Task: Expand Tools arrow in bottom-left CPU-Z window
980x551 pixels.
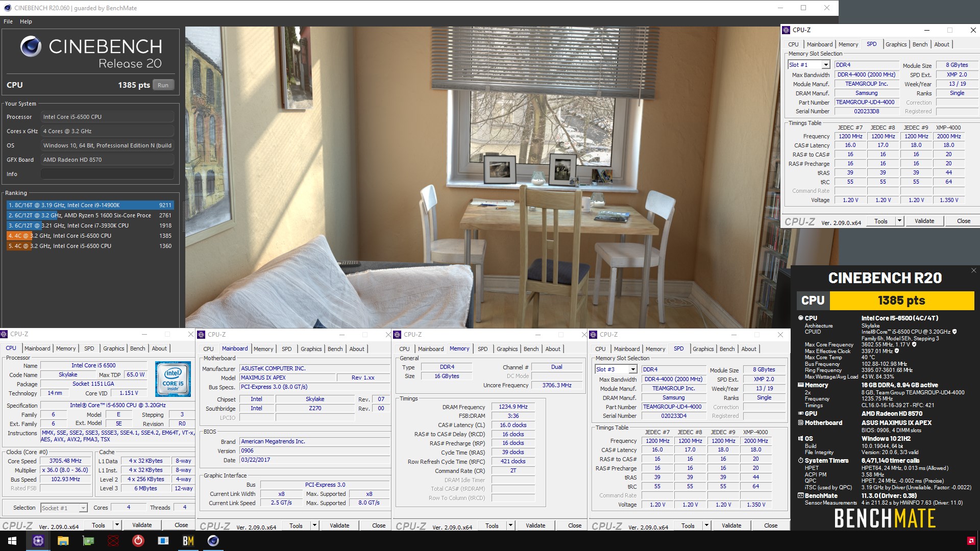Action: tap(117, 525)
